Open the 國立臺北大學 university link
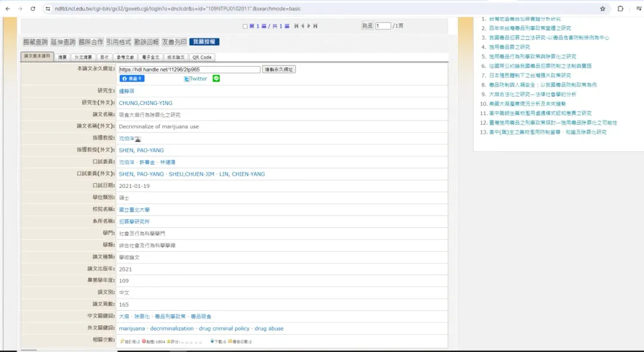 134,210
